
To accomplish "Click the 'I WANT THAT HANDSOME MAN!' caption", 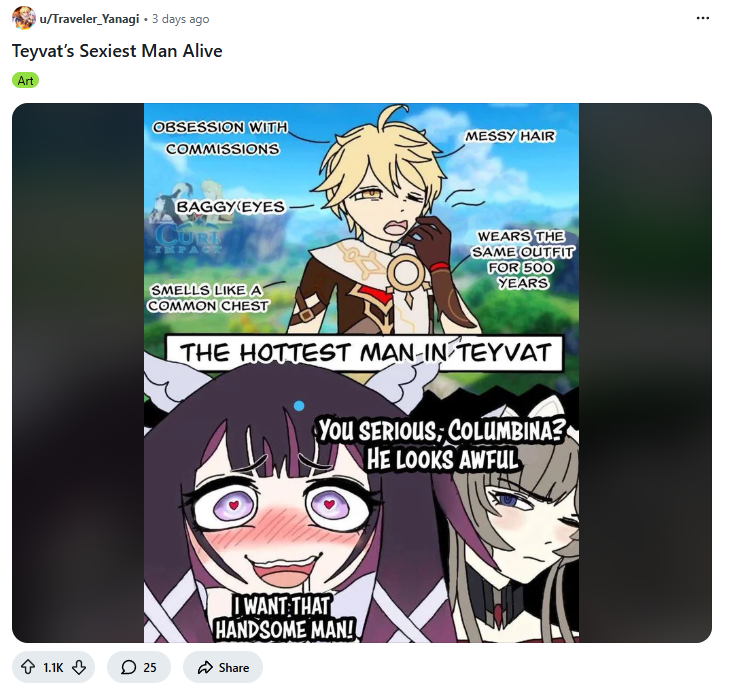I will pos(284,618).
